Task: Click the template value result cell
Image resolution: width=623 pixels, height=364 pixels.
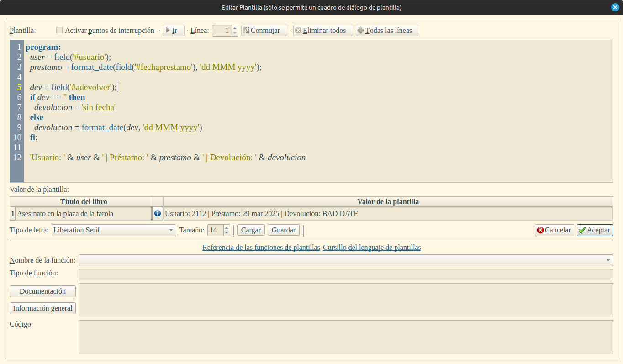Action: click(x=388, y=214)
